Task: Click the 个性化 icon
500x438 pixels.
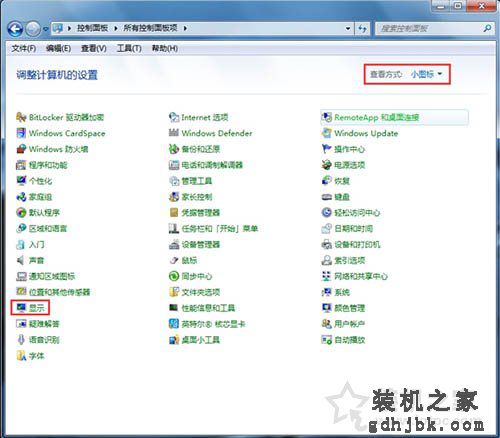Action: (x=21, y=181)
